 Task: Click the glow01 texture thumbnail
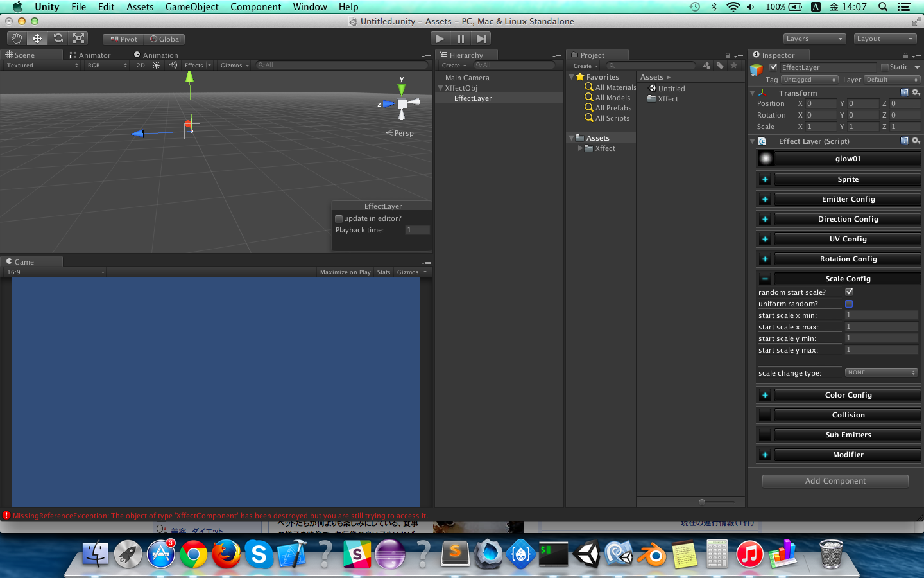[766, 159]
